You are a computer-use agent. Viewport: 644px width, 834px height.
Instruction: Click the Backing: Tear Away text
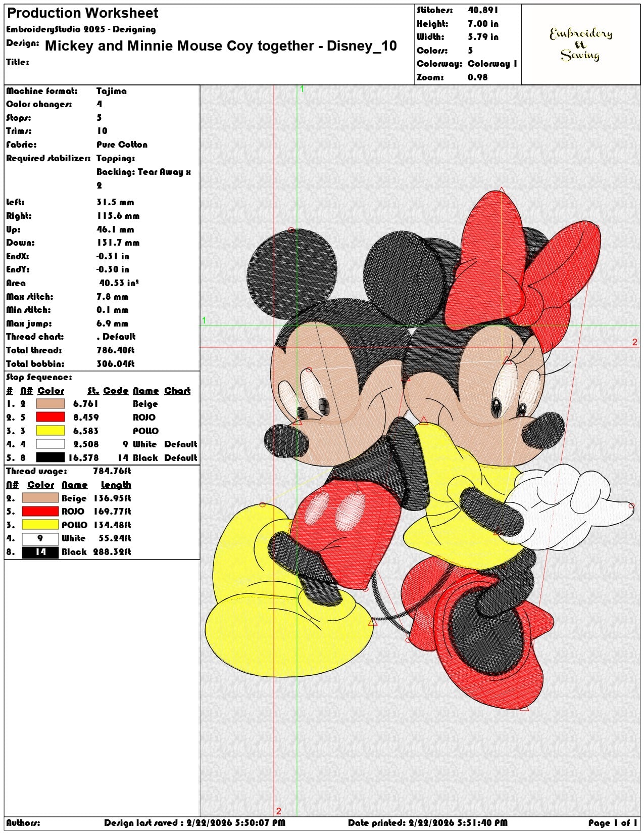point(143,172)
